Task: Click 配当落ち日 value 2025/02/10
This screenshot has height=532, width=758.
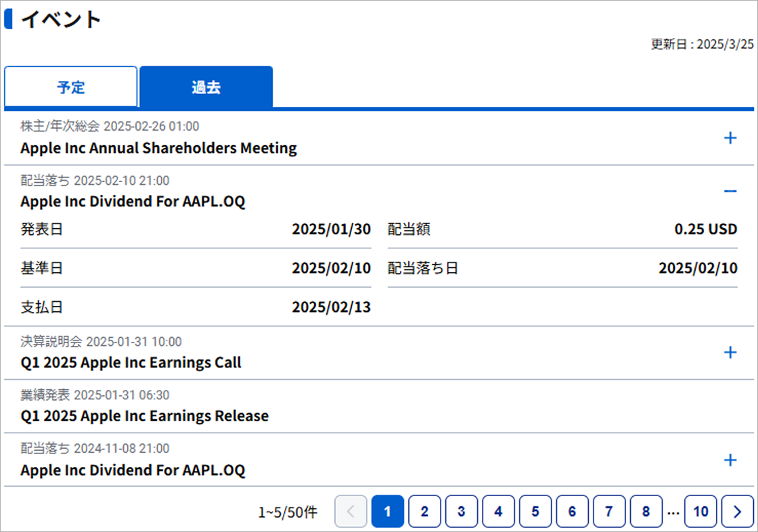Action: (x=698, y=268)
